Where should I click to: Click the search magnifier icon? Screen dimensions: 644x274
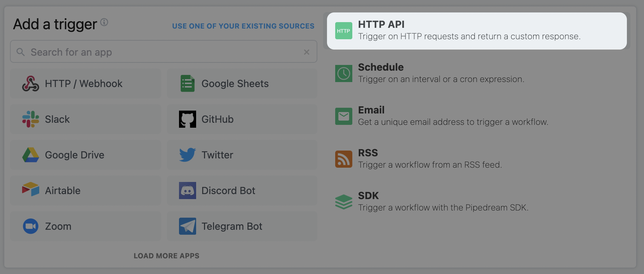[21, 52]
